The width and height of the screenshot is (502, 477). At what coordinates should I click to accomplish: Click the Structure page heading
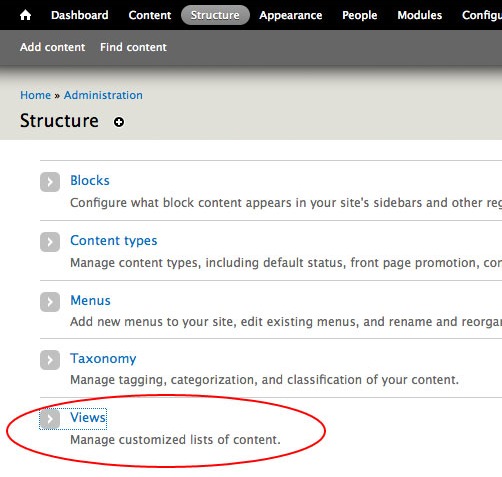click(59, 121)
